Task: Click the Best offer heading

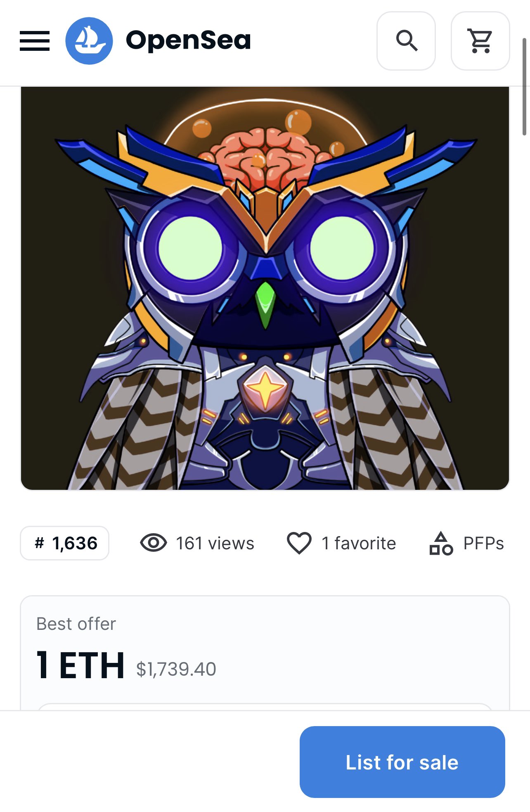Action: [76, 624]
